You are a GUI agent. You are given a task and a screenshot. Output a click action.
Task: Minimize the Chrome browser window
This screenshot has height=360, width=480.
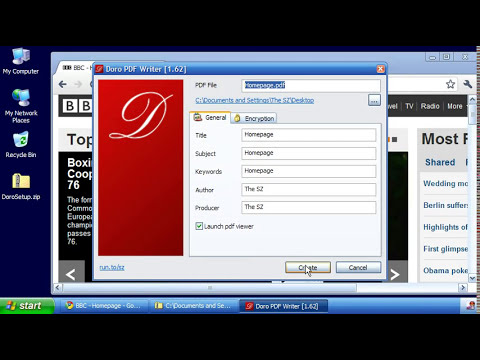click(432, 57)
